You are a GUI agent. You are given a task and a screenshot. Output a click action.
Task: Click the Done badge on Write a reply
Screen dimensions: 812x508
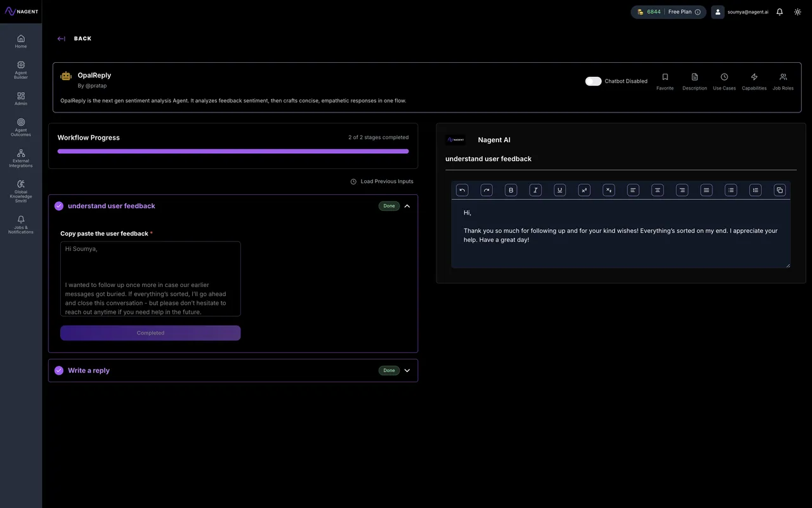389,370
